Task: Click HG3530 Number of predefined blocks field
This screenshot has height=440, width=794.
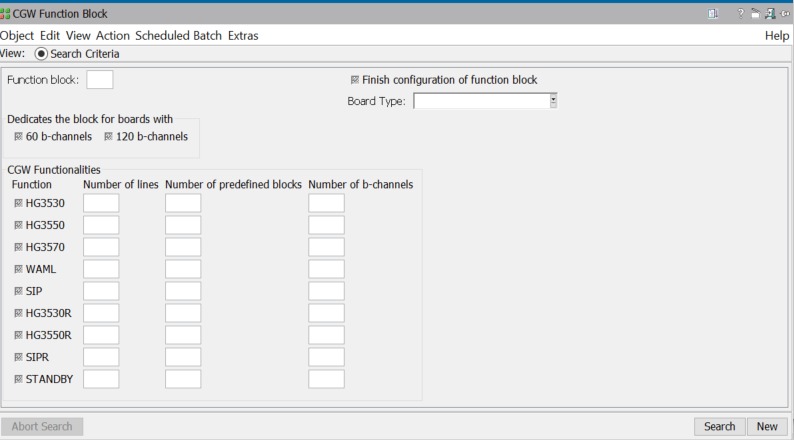Action: (183, 203)
